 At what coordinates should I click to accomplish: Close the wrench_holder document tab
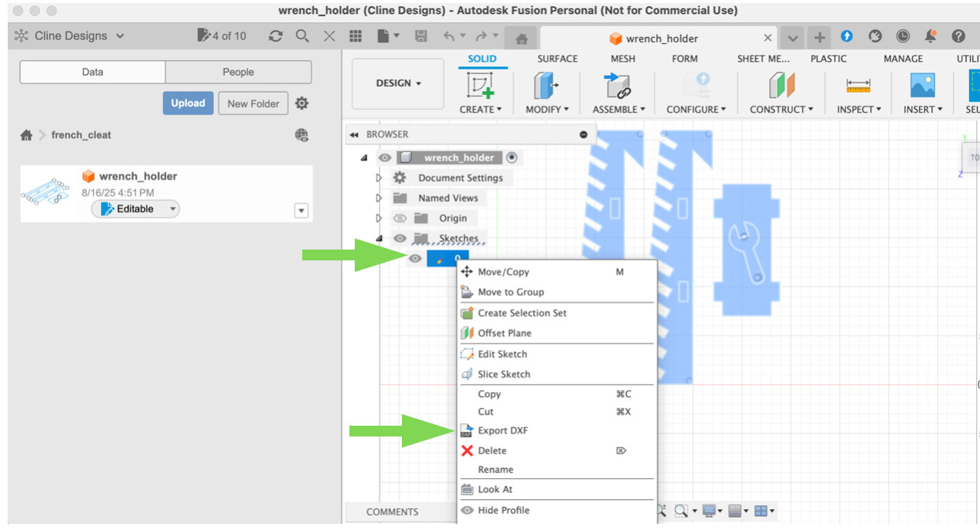coord(767,38)
